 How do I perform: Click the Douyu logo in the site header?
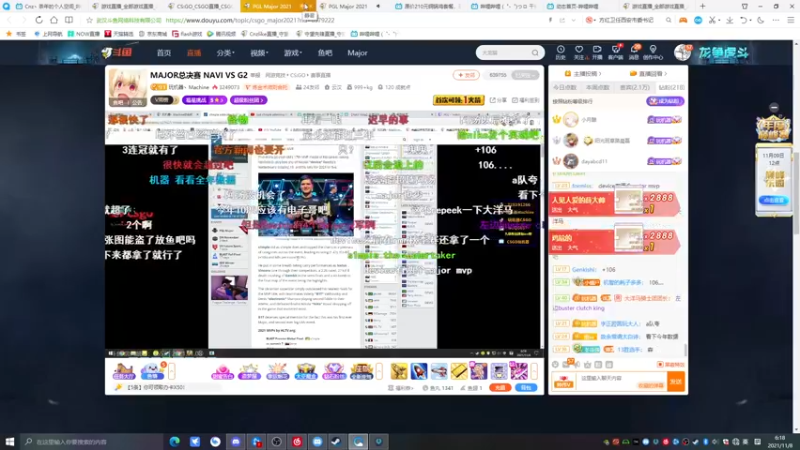tap(116, 52)
